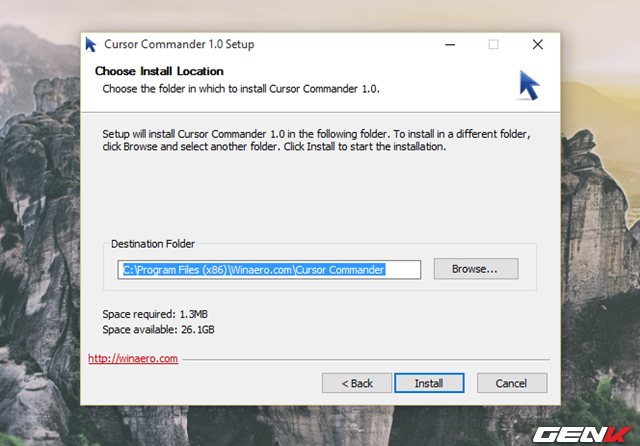Click inside the Destination Folder path field
This screenshot has height=446, width=640.
point(270,269)
